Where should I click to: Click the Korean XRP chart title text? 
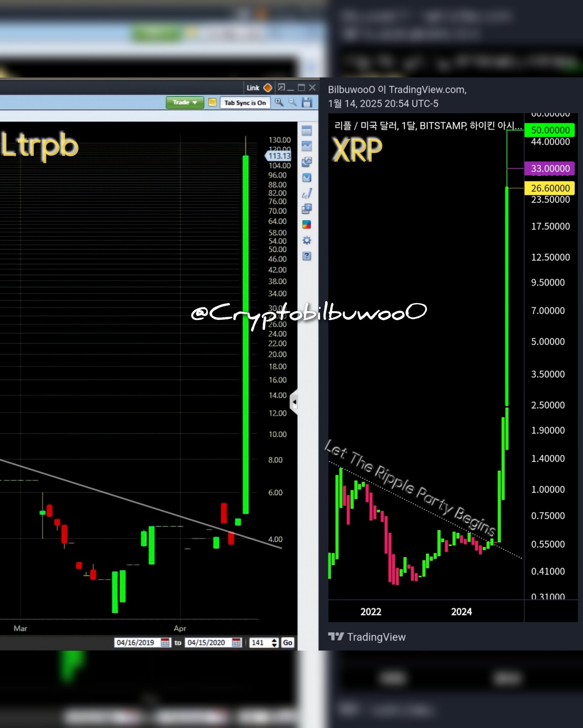(428, 125)
